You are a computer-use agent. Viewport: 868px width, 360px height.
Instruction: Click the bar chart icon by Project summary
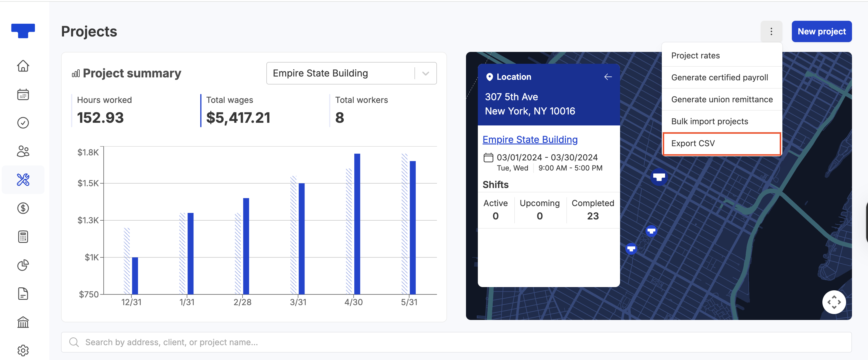(76, 74)
